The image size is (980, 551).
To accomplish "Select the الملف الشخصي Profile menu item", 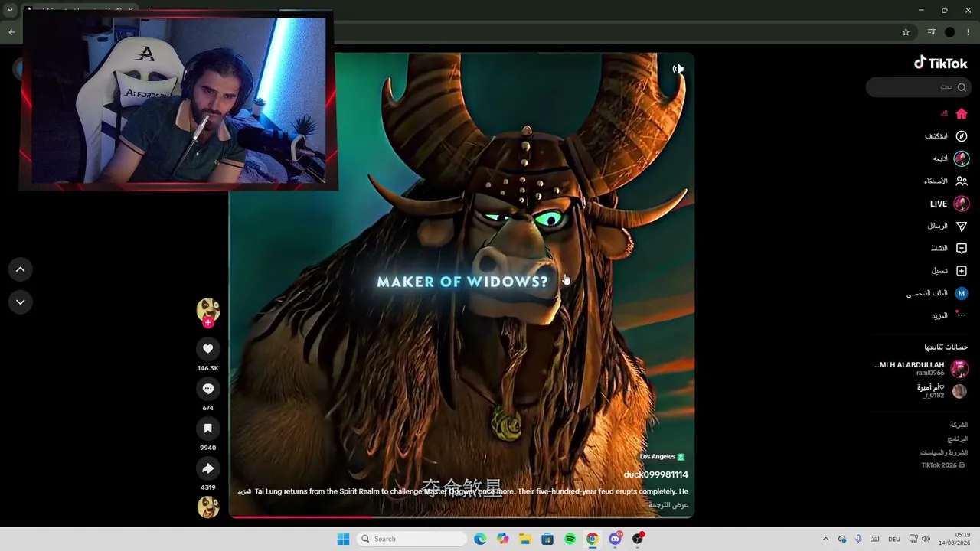I will tap(927, 293).
